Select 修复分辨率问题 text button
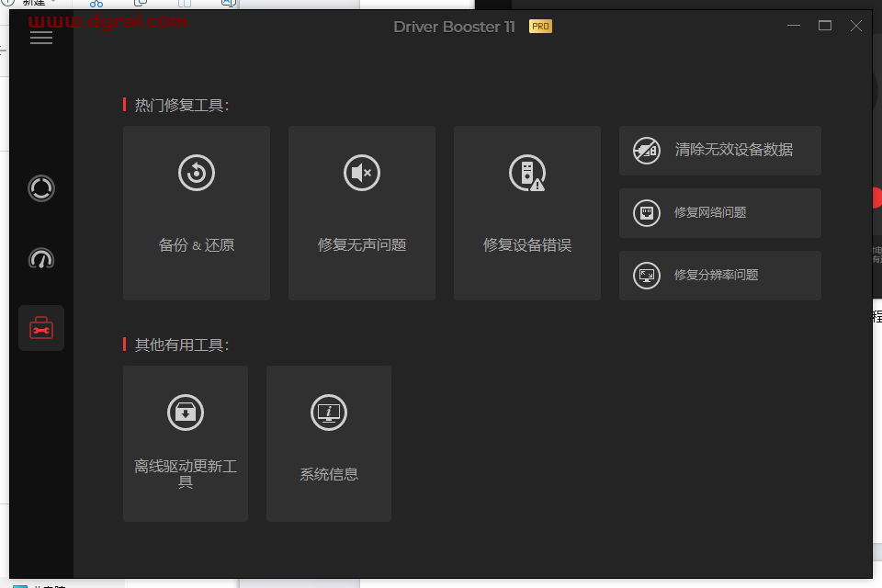 click(x=716, y=275)
